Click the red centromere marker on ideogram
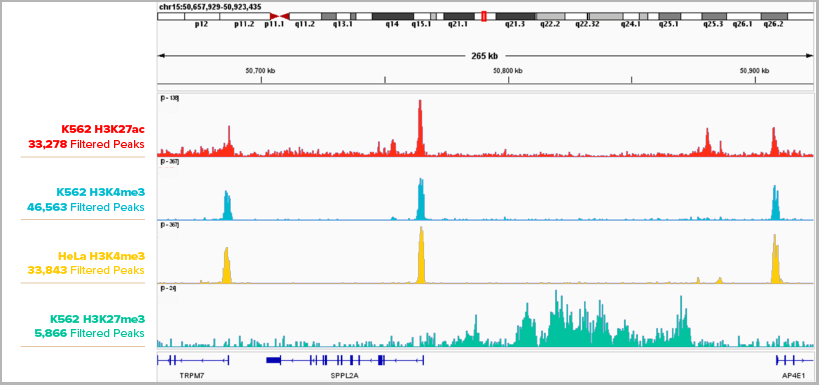Viewport: 819px width, 385px height. tap(279, 17)
